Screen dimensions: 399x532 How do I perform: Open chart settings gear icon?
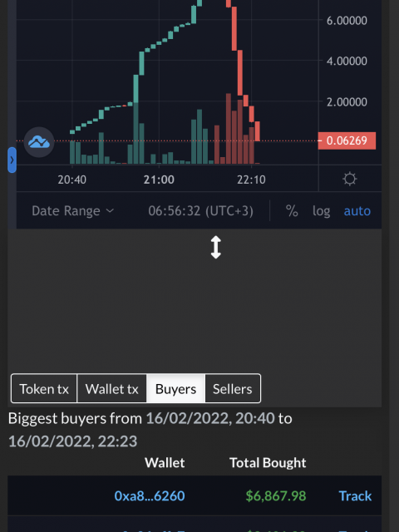click(x=349, y=179)
